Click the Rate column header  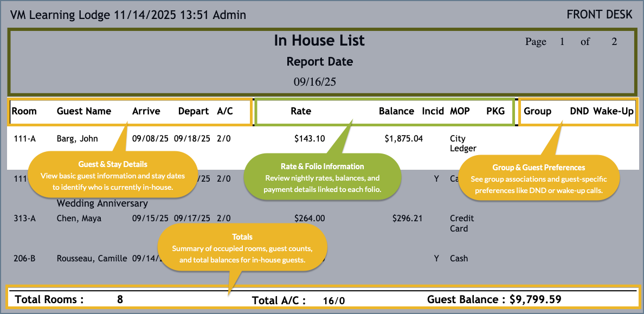301,111
